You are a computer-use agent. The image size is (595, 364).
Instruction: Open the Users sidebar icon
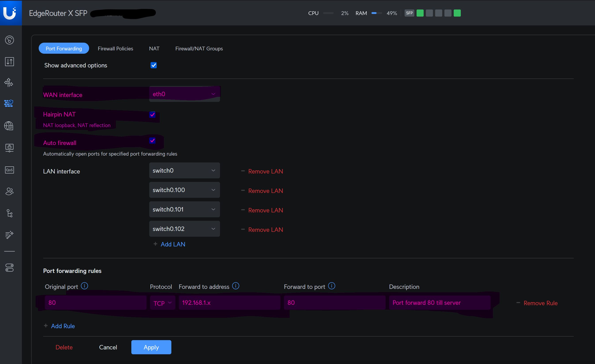(x=10, y=191)
